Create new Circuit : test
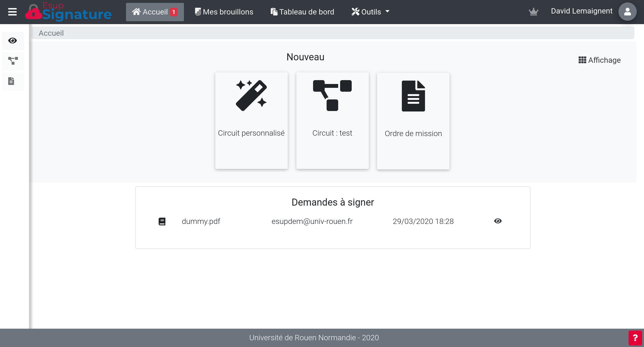 (x=332, y=120)
